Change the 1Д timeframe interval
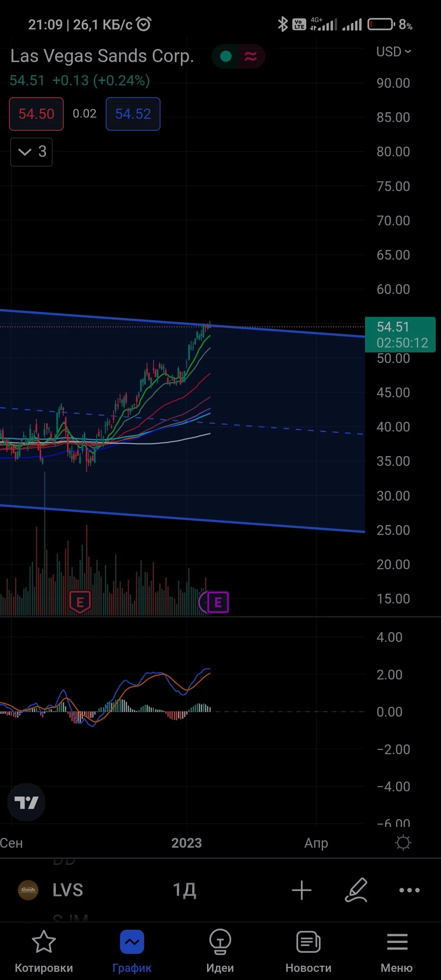Screen dimensions: 441x980 pyautogui.click(x=185, y=890)
